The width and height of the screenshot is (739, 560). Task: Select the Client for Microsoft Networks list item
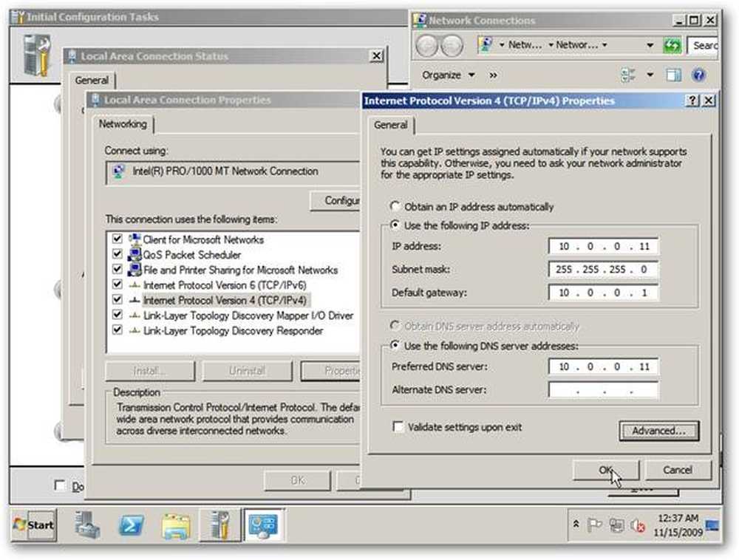(x=203, y=239)
